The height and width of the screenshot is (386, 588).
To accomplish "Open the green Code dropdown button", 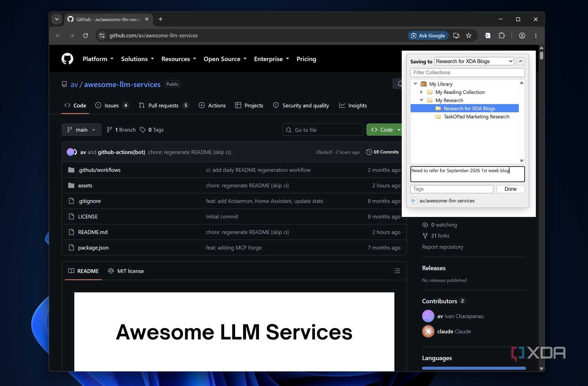I will tap(384, 130).
